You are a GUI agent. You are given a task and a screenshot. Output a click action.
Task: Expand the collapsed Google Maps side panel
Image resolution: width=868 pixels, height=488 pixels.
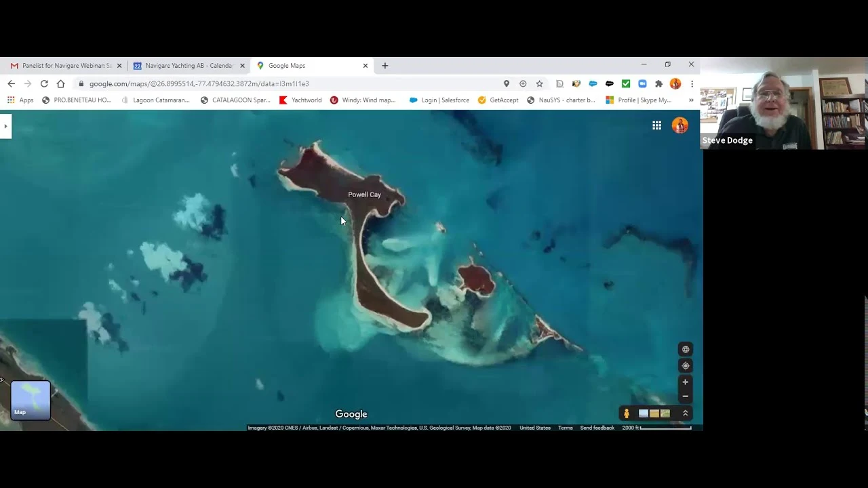(x=5, y=126)
